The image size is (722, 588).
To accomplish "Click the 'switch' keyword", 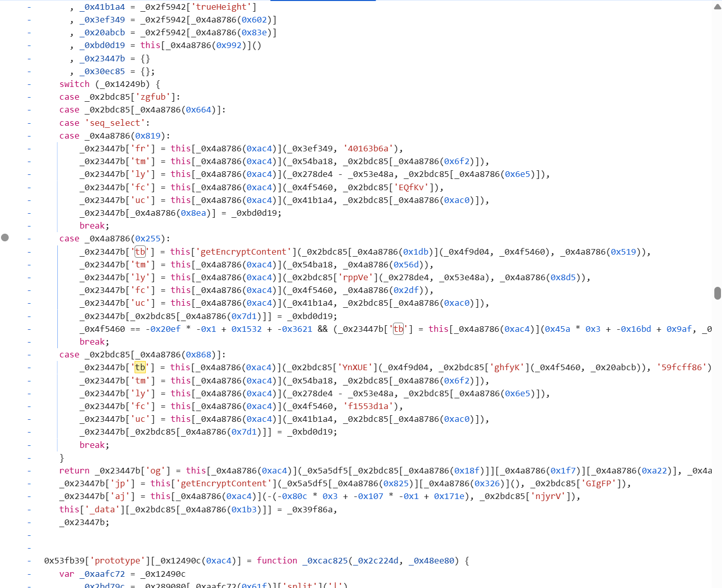I will coord(74,84).
